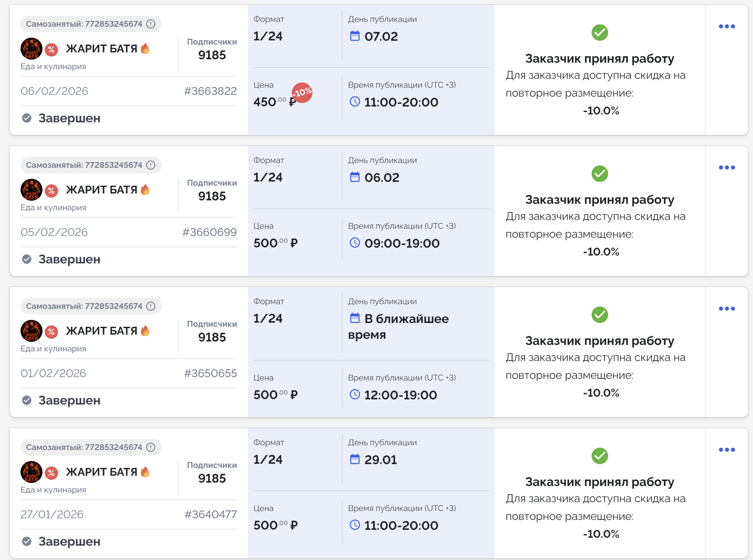Click info icon beside self-employed ID in order #3663822
This screenshot has height=560, width=753.
pos(151,24)
